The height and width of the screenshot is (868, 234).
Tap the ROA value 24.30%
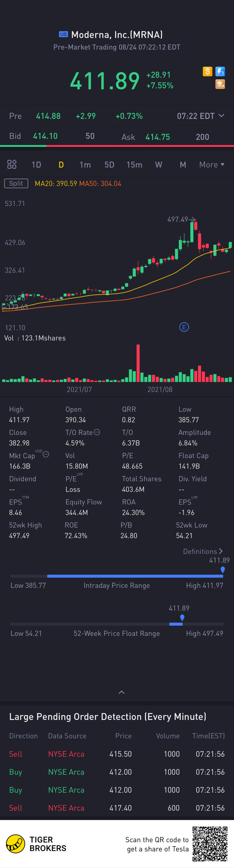[x=133, y=513]
